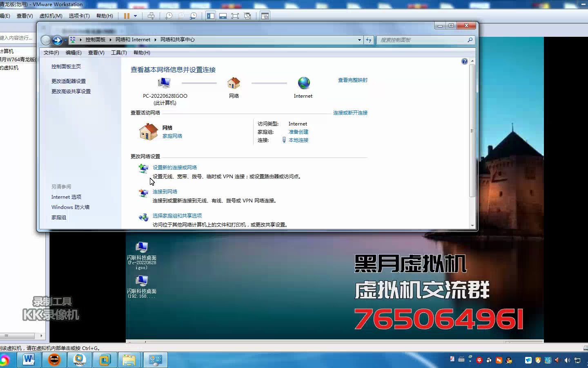The image size is (588, 368).
Task: Switch the virtual machine to full screen
Action: [x=235, y=16]
